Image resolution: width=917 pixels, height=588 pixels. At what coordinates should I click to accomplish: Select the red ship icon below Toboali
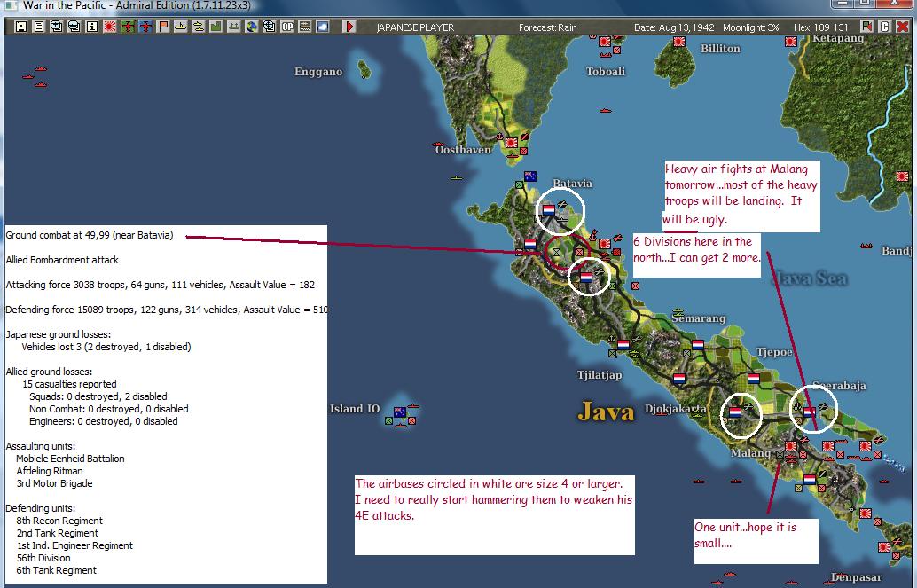point(606,111)
